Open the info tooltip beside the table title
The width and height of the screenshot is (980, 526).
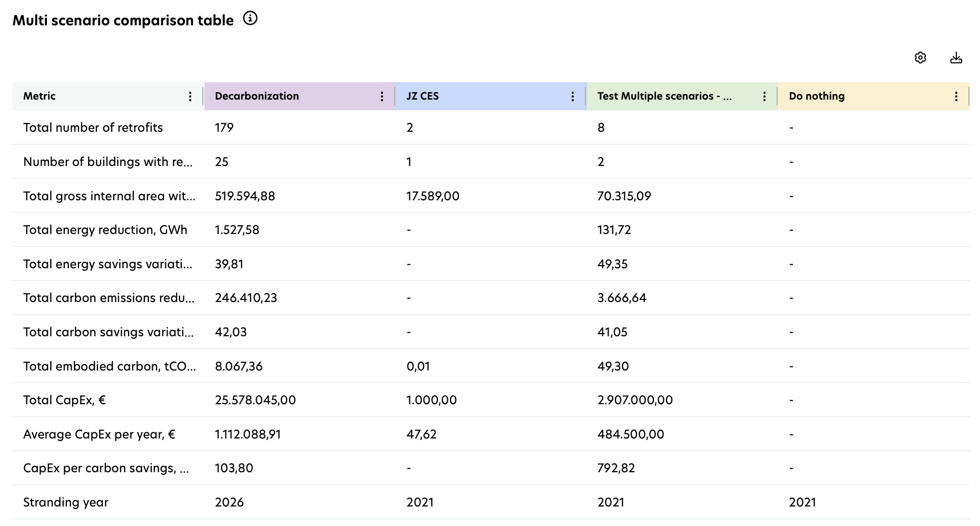click(x=250, y=18)
